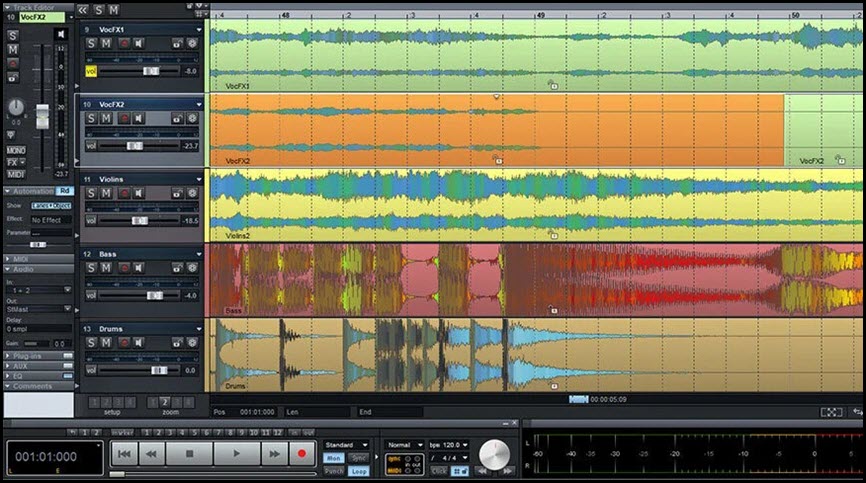
Task: Click the Bass volume slider handle
Action: [x=155, y=296]
